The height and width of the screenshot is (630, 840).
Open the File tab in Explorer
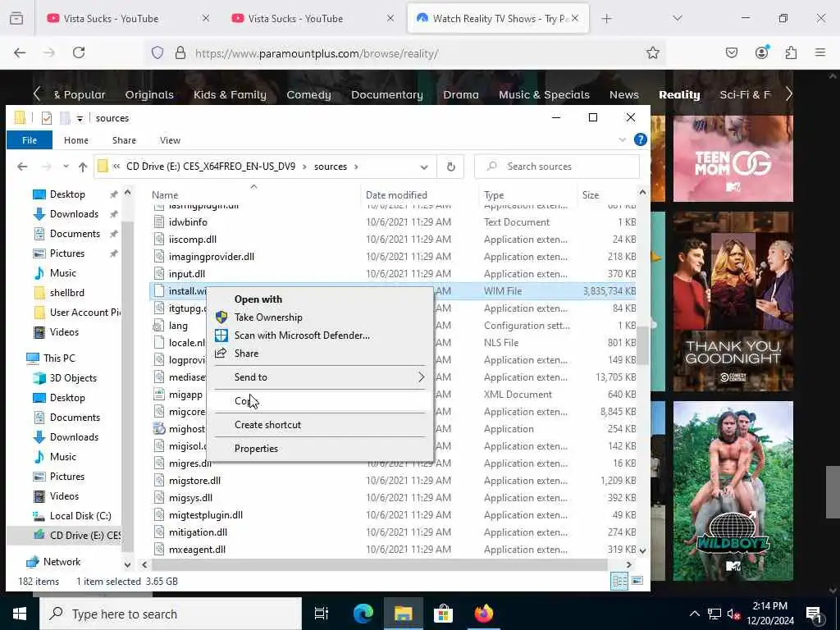pyautogui.click(x=30, y=139)
